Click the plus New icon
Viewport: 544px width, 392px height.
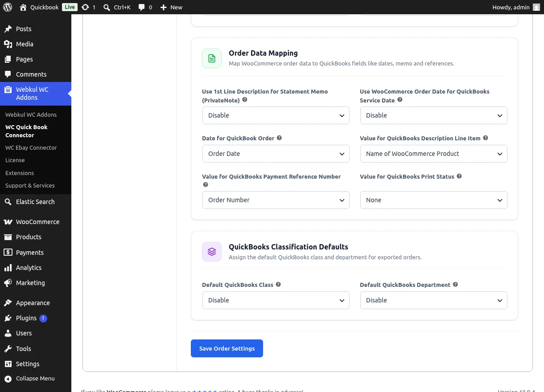tap(164, 7)
